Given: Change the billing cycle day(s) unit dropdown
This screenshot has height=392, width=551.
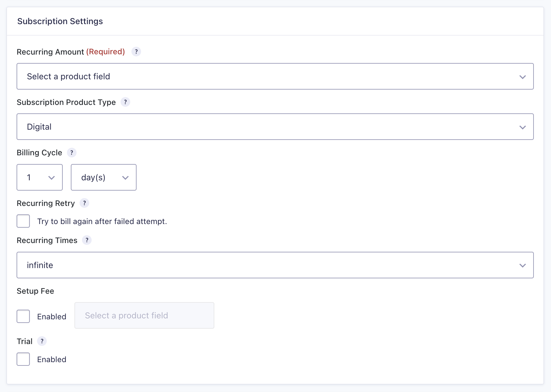Looking at the screenshot, I should coord(103,177).
